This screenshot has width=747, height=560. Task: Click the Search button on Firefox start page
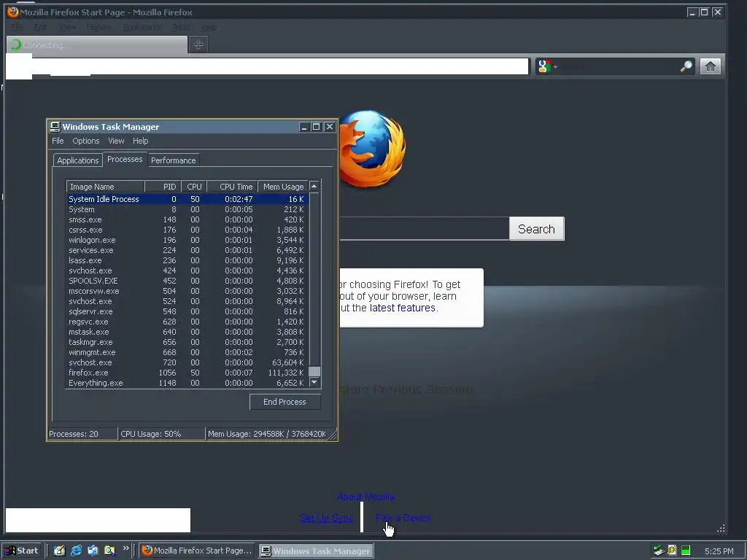tap(536, 229)
